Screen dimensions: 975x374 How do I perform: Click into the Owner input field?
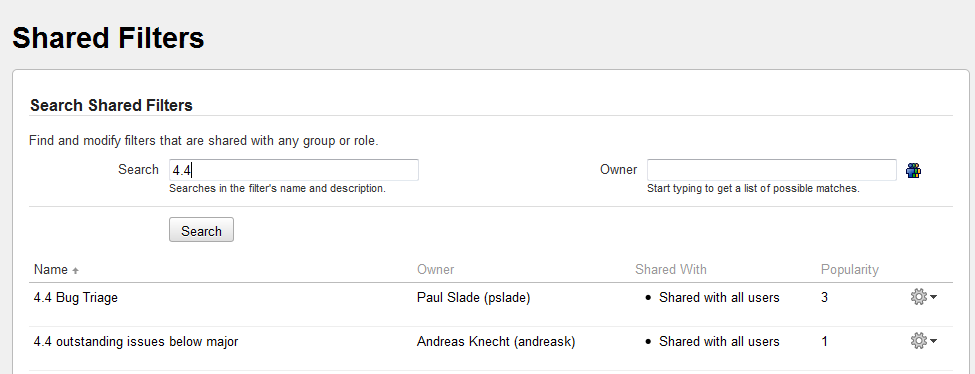click(772, 170)
